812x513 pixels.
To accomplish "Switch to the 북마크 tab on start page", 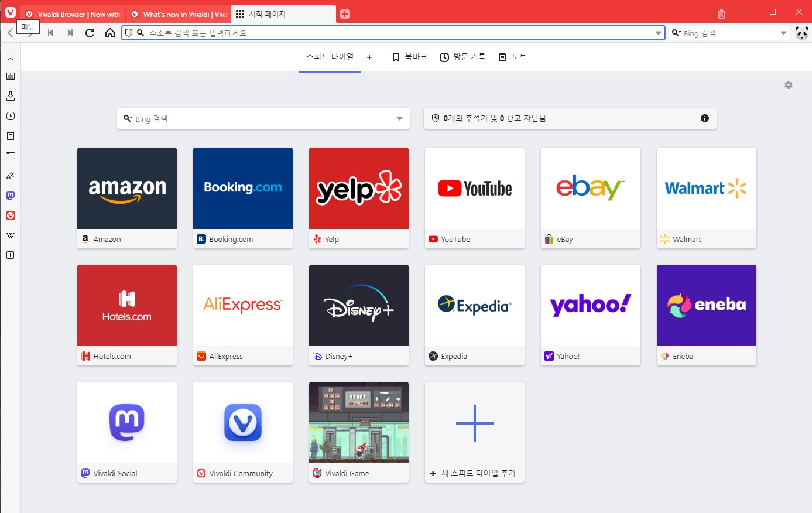I will pos(409,57).
